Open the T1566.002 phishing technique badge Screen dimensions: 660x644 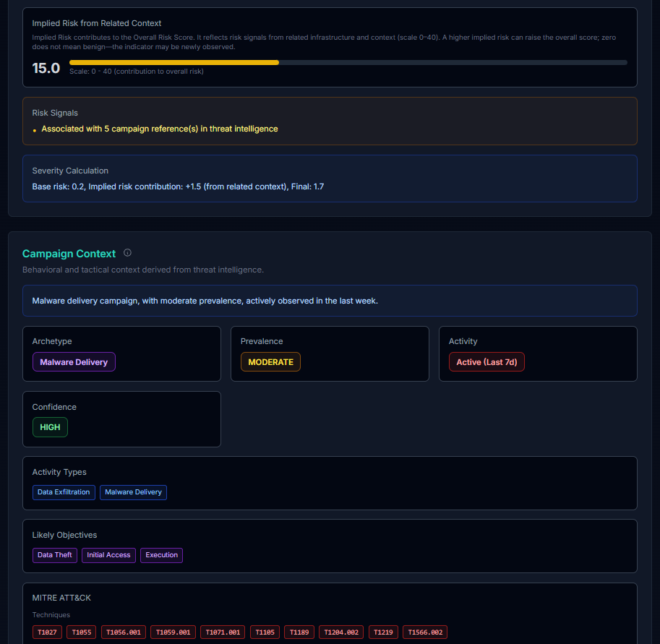click(x=425, y=632)
